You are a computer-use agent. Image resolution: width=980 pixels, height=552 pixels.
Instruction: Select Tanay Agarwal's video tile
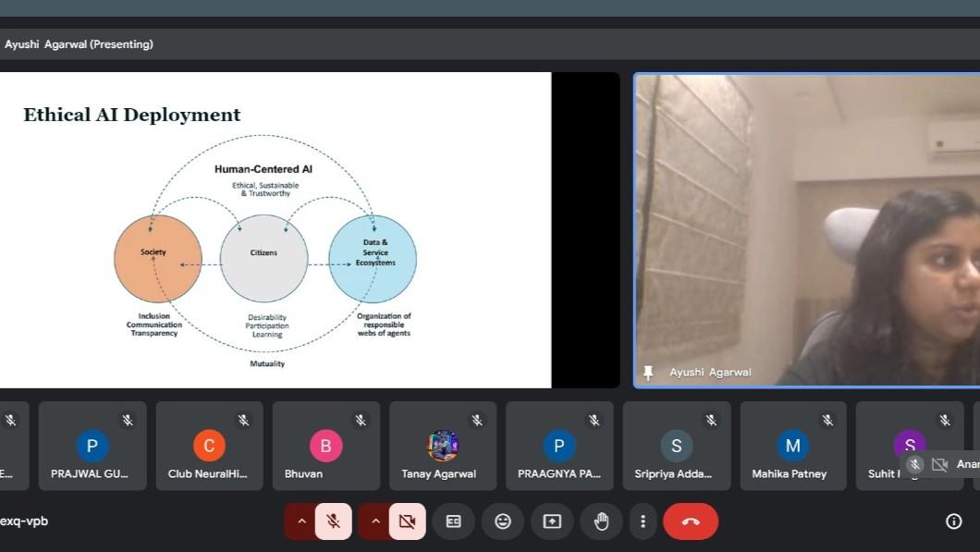click(442, 445)
